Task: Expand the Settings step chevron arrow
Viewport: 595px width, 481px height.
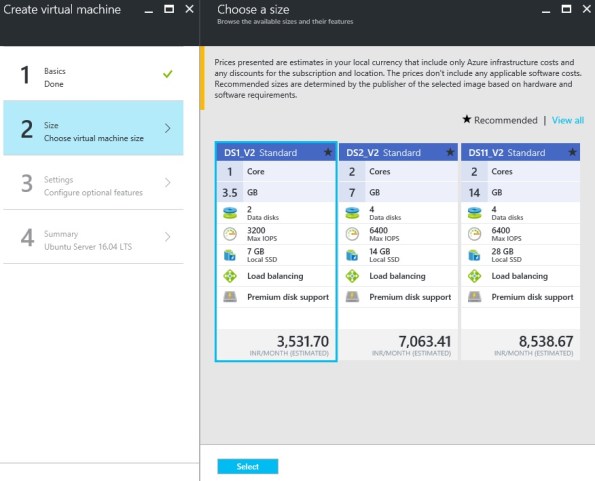Action: pyautogui.click(x=168, y=182)
